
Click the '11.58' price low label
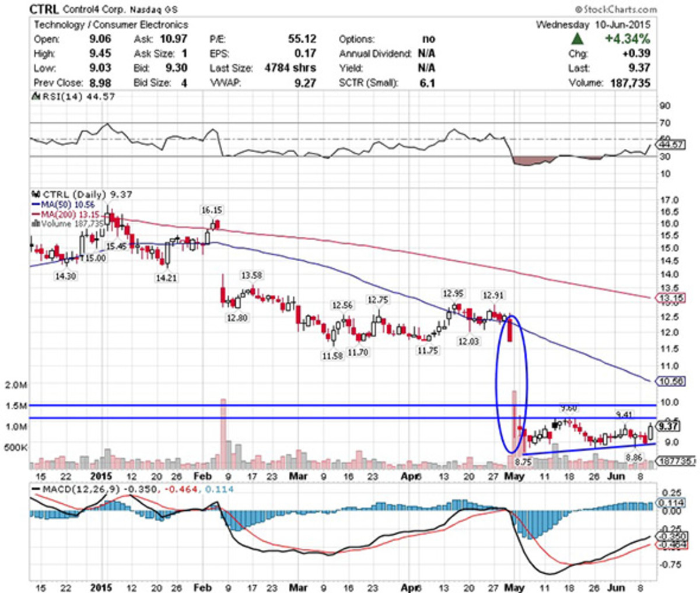pyautogui.click(x=332, y=355)
